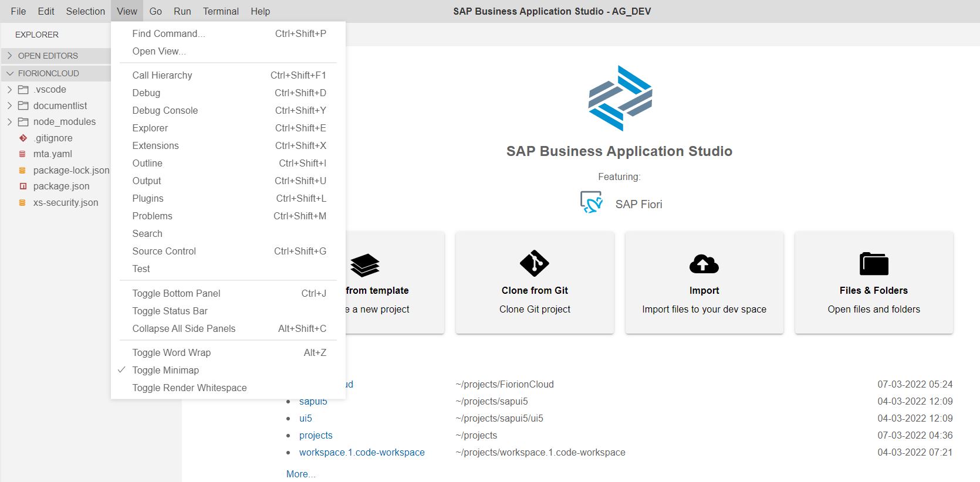
Task: Toggle Minimap in the View menu
Action: click(x=165, y=370)
